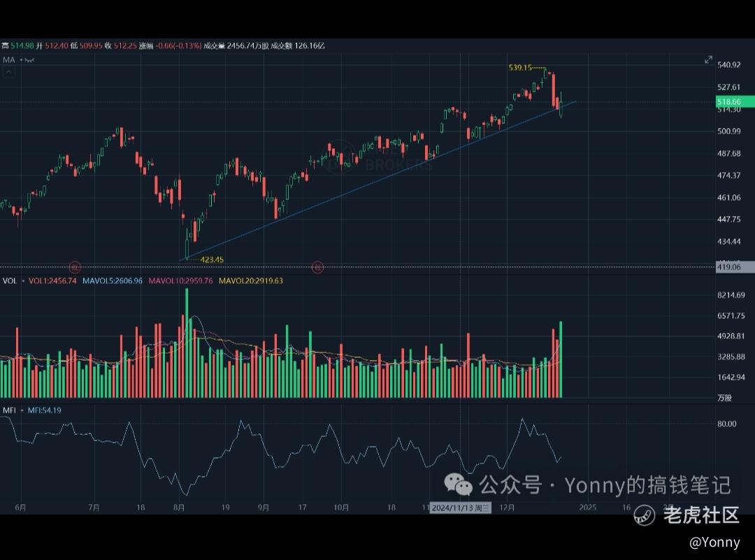The image size is (755, 560).
Task: Click the 540.92 price axis label
Action: (x=728, y=64)
